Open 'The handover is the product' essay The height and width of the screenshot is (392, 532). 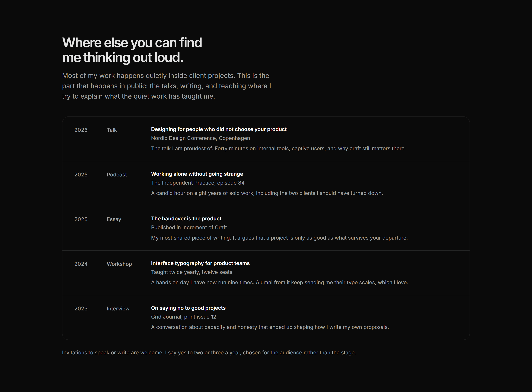(186, 219)
